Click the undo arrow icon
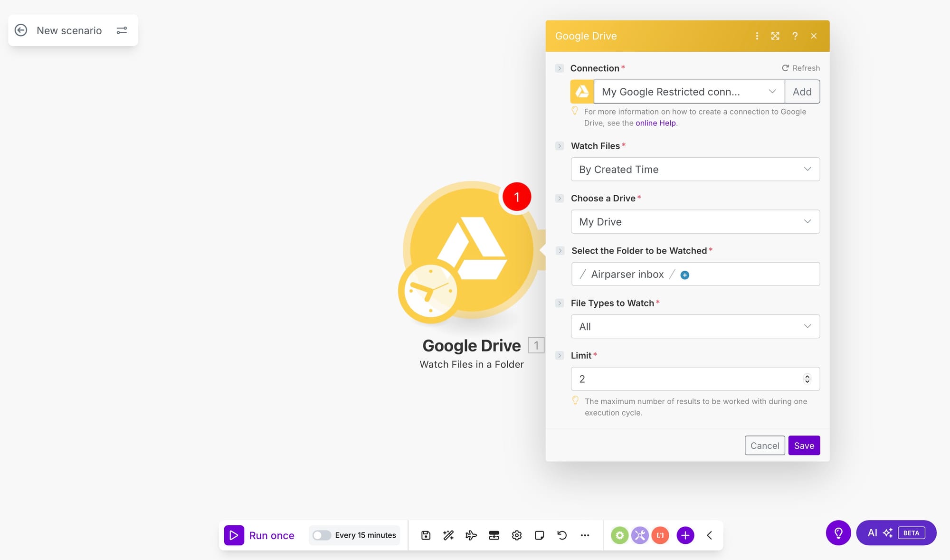The image size is (950, 560). [562, 535]
